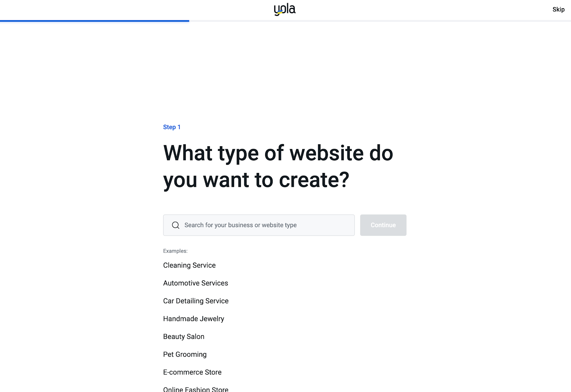
Task: Select the E-commerce Store example
Action: tap(192, 372)
